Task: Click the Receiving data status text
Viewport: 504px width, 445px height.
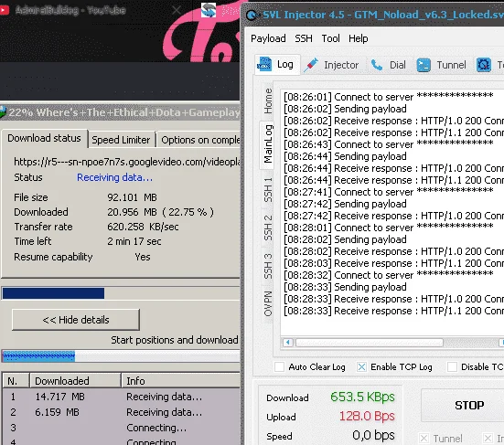Action: 114,177
